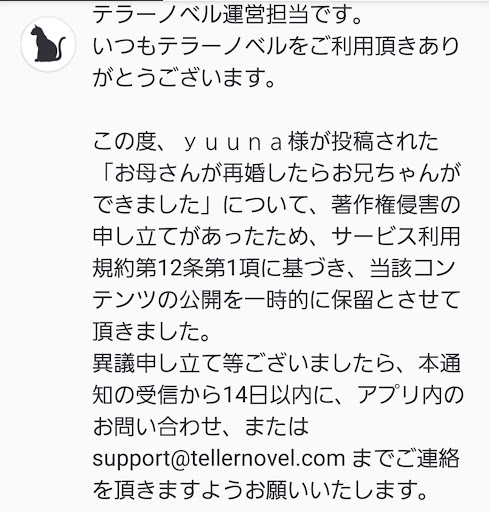Select the line テラーノベル運営担当です。
Image resolution: width=489 pixels, height=512 pixels.
tap(227, 16)
